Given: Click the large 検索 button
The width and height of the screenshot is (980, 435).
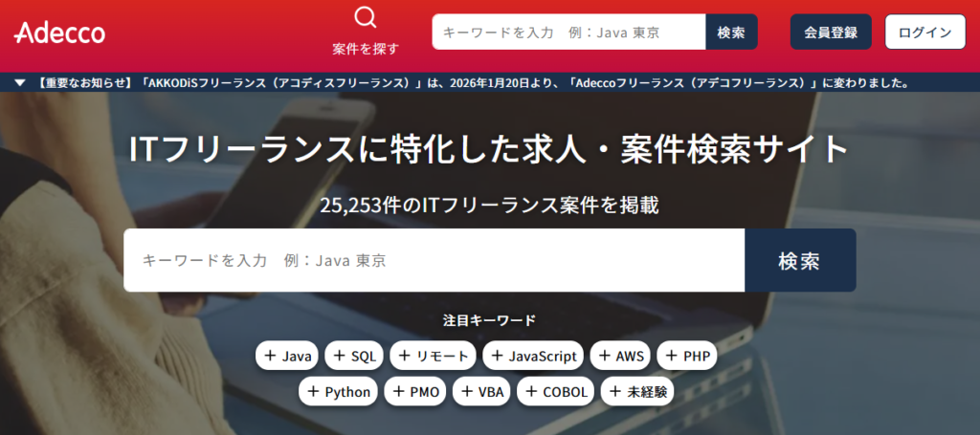Looking at the screenshot, I should tap(800, 260).
